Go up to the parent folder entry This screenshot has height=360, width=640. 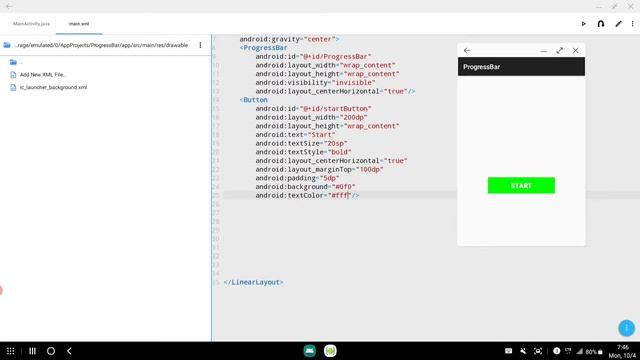[13, 62]
